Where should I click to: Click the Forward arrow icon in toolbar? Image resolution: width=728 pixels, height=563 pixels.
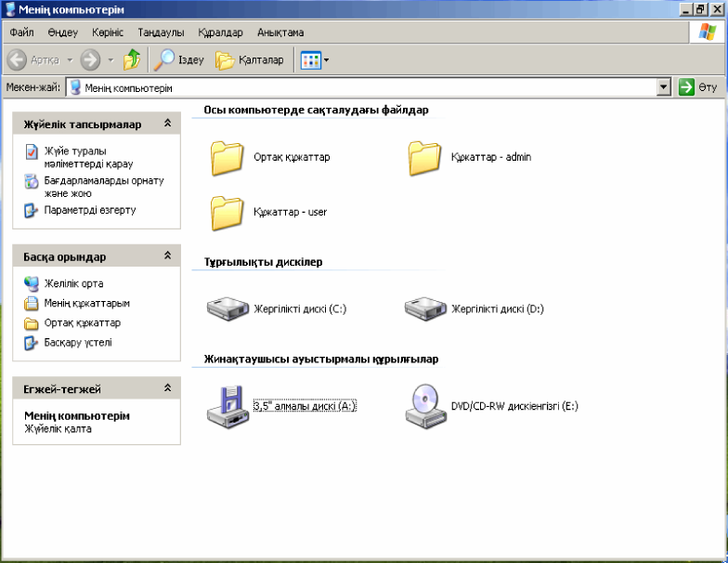click(x=90, y=59)
